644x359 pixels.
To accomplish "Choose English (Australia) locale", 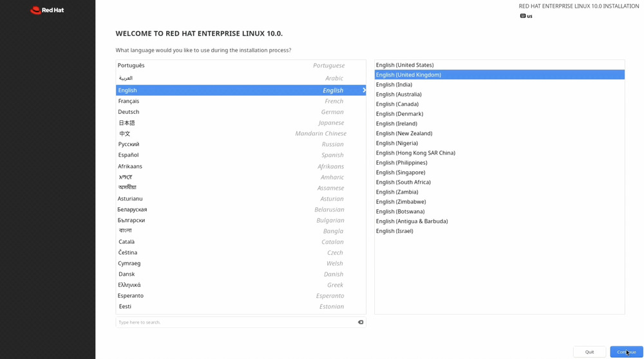I will (399, 95).
